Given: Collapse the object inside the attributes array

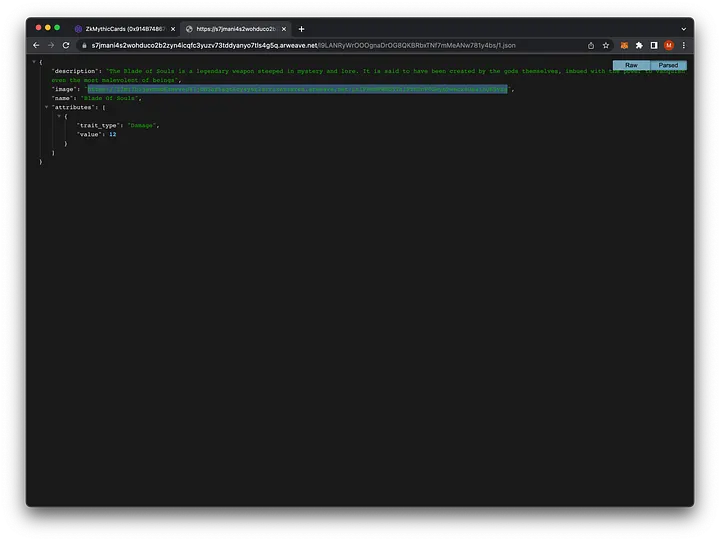Looking at the screenshot, I should point(59,116).
